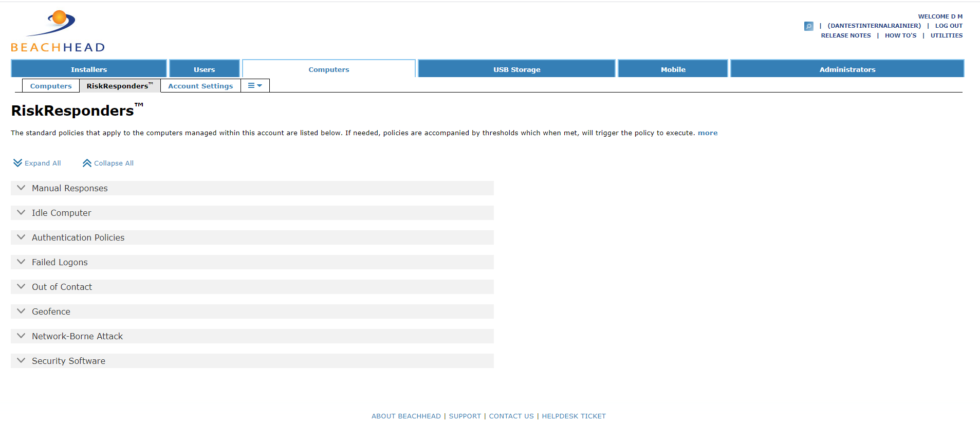Expand the Idle Computer section chevron
This screenshot has width=980, height=422.
tap(21, 213)
